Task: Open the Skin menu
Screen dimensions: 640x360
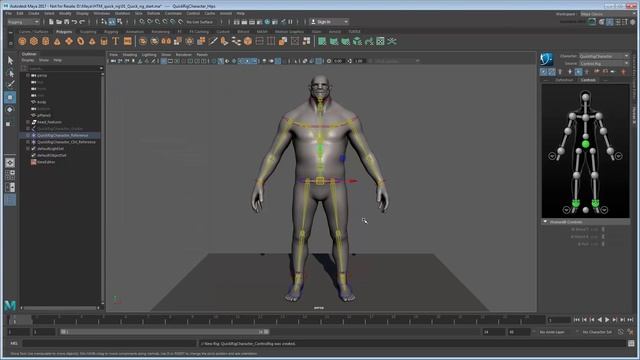Action: pos(139,13)
